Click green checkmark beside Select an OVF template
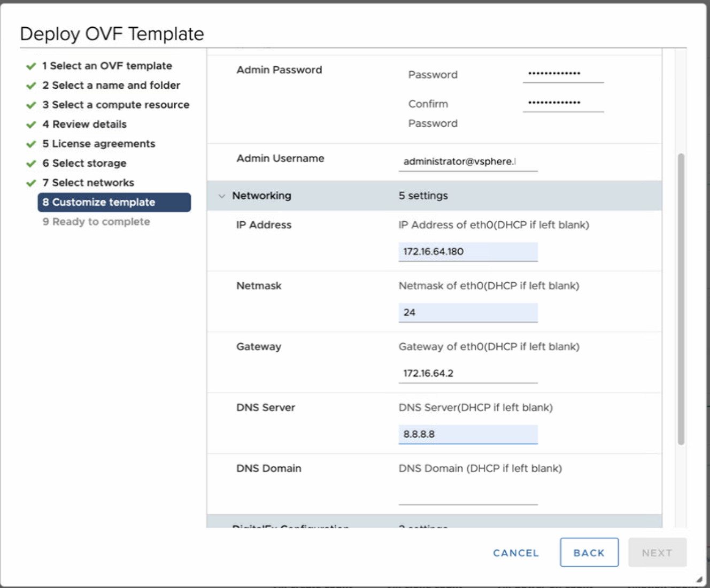710x588 pixels. 31,66
